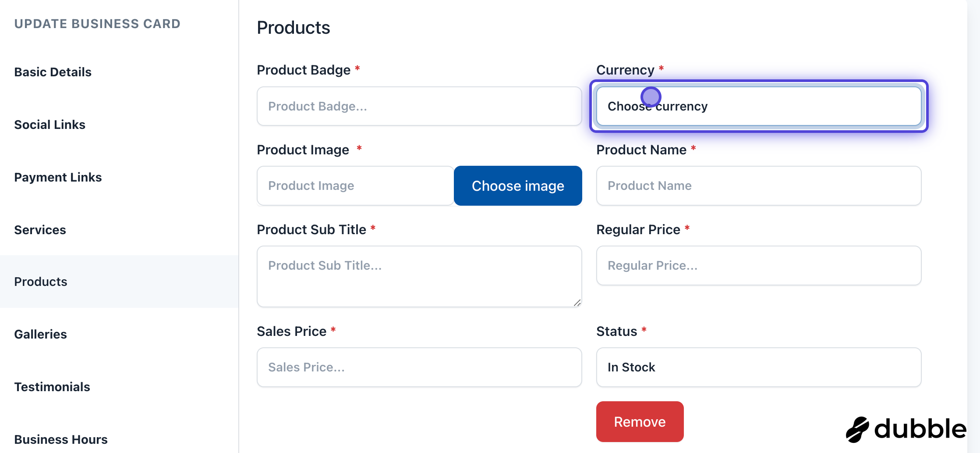The width and height of the screenshot is (980, 453).
Task: Open Services sidebar item
Action: tap(40, 230)
